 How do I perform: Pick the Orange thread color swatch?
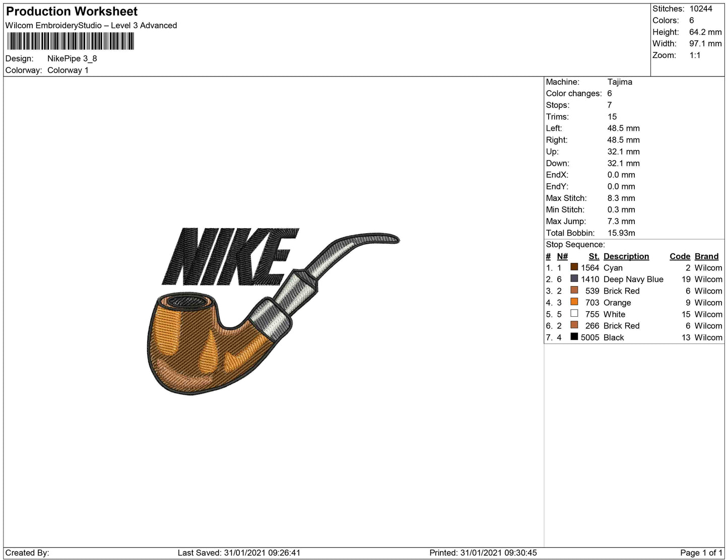(x=574, y=302)
